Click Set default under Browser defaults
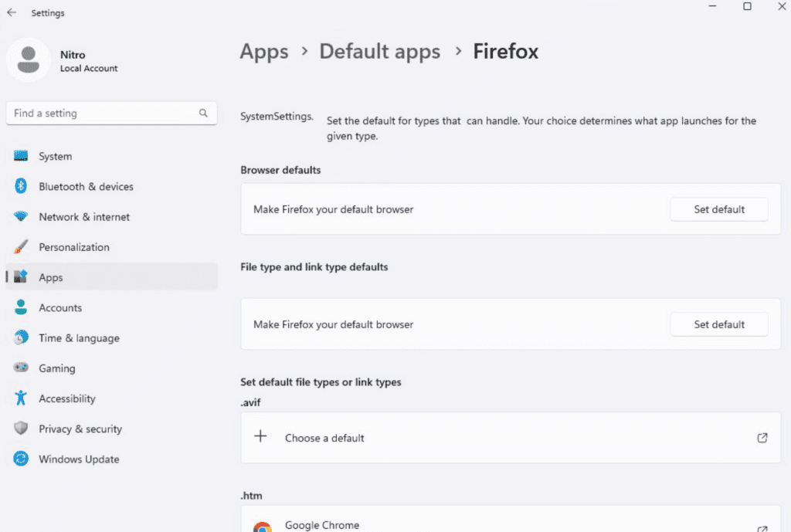This screenshot has width=791, height=532. (x=719, y=209)
